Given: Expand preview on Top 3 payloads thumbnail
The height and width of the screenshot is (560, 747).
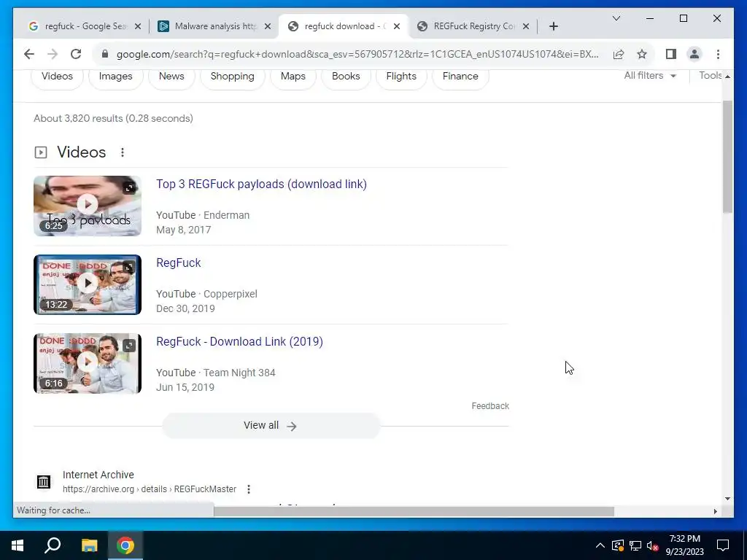Looking at the screenshot, I should 129,187.
